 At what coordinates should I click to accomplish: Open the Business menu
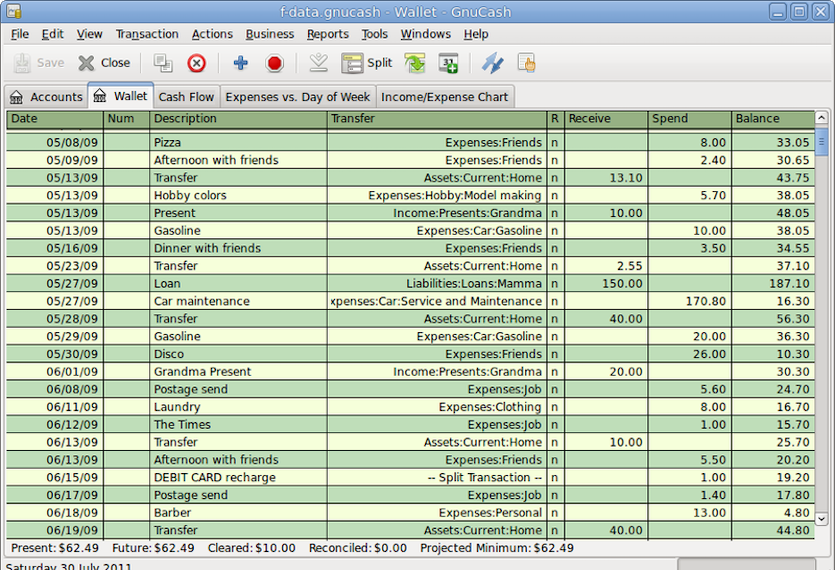(269, 34)
